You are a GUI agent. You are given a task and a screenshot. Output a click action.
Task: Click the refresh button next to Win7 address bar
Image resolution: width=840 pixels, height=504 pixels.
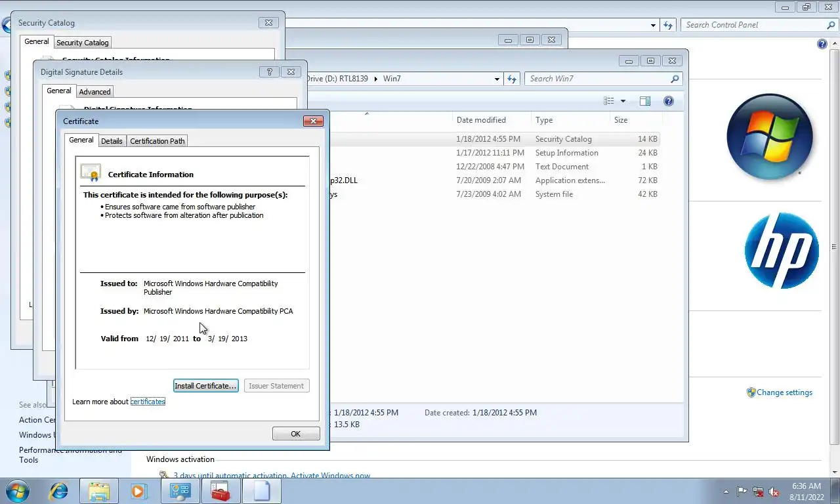[512, 79]
